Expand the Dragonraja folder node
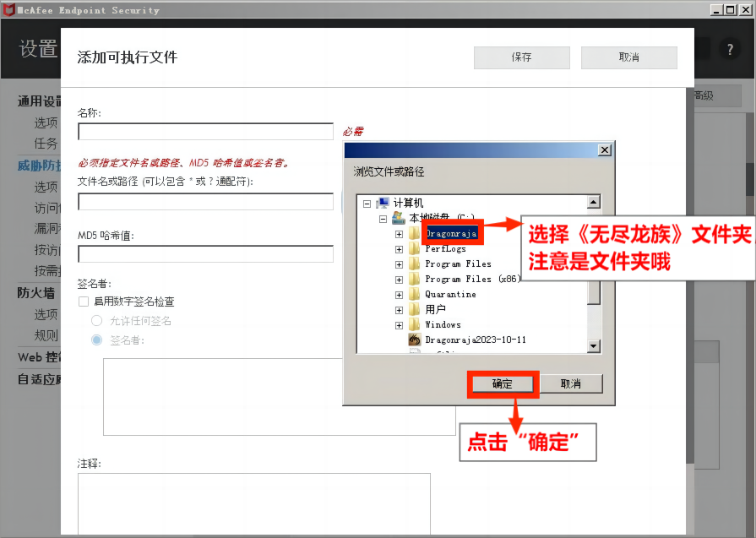Image resolution: width=756 pixels, height=538 pixels. [x=399, y=234]
